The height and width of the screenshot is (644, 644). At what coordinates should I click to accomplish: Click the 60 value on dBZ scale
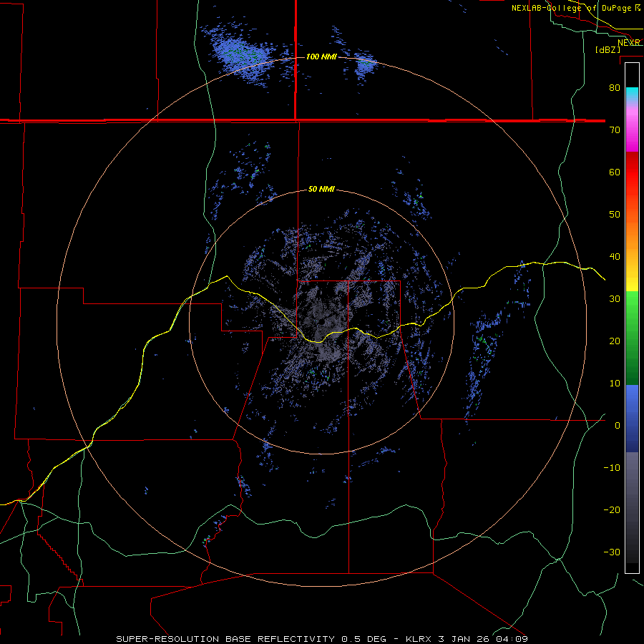coord(615,172)
